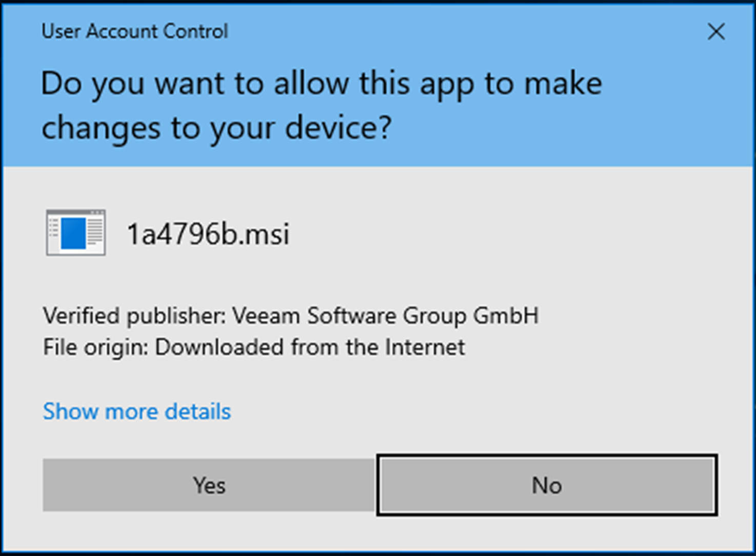Click the word 'details' in the blue link
The image size is (756, 556).
[198, 411]
